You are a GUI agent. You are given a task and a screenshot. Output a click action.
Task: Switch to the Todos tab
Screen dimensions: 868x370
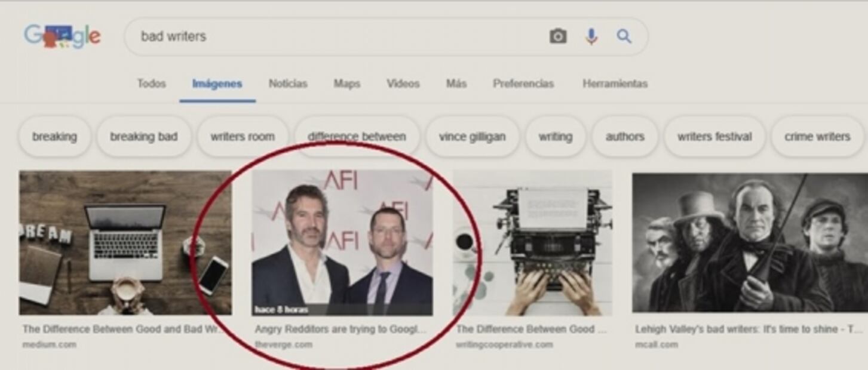coord(151,84)
